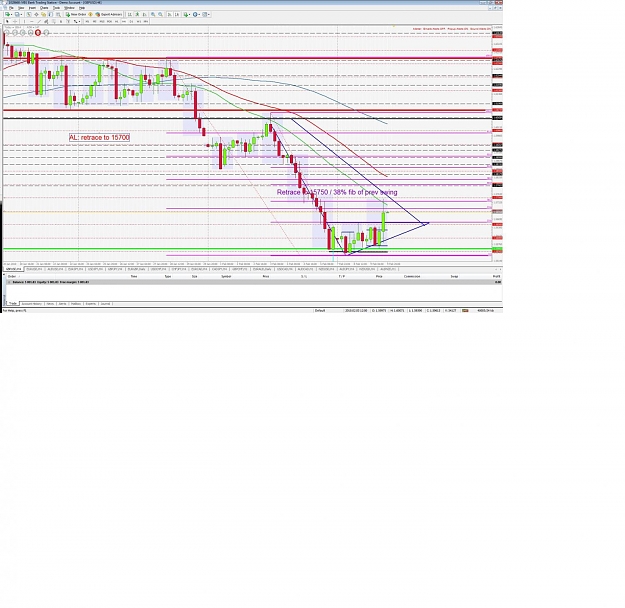Switch timeframe to M1
Image resolution: width=625 pixels, height=608 pixels.
coord(87,21)
